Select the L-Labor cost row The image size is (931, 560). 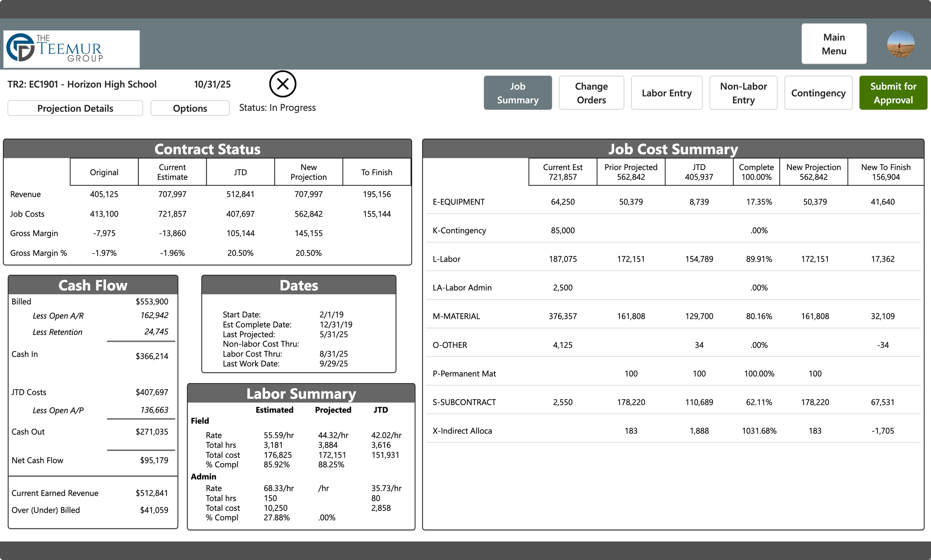446,259
